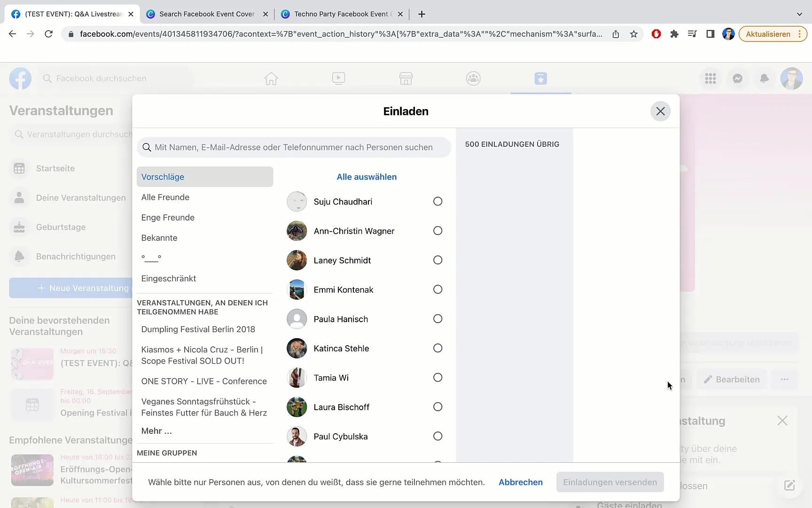The height and width of the screenshot is (508, 812).
Task: Open the browser tab list chevron
Action: pos(799,14)
